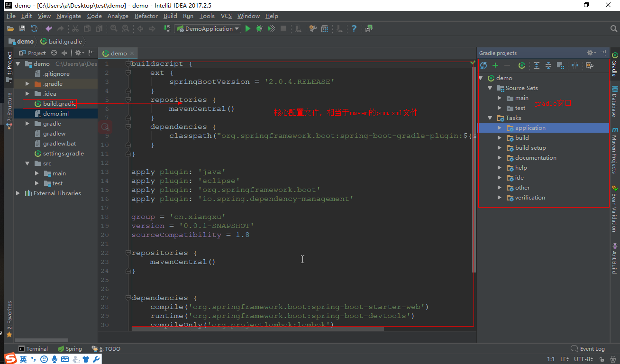Attach Gradle project with plus icon

(495, 65)
